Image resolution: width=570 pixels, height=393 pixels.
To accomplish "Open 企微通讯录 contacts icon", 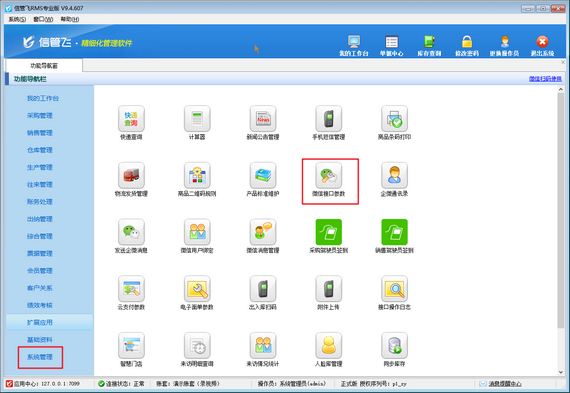I will click(x=394, y=176).
